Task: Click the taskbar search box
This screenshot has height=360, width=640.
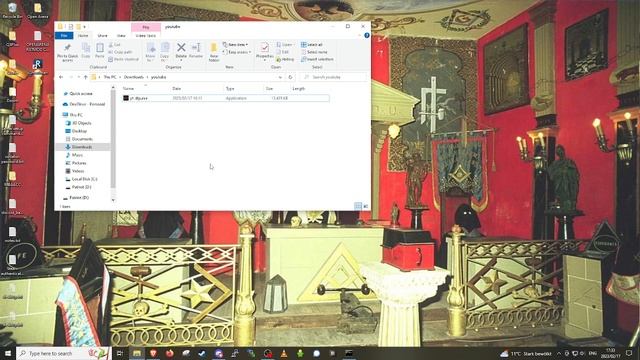Action: [x=64, y=353]
